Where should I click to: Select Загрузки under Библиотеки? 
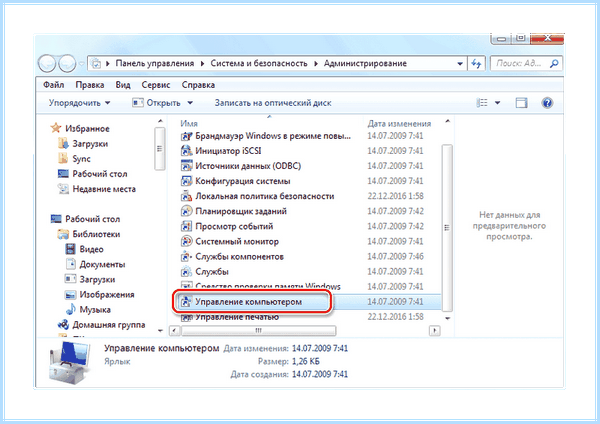(x=97, y=279)
